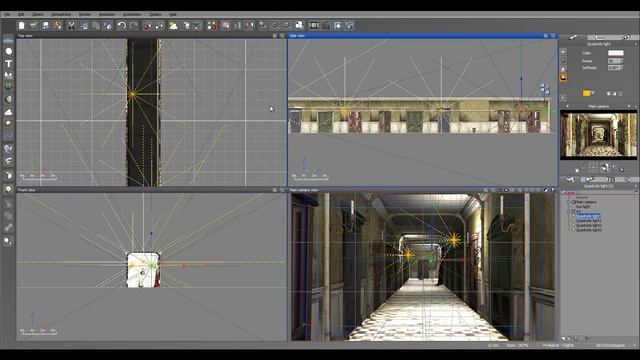
Task: Open the first tab of the world browser
Action: [x=570, y=180]
